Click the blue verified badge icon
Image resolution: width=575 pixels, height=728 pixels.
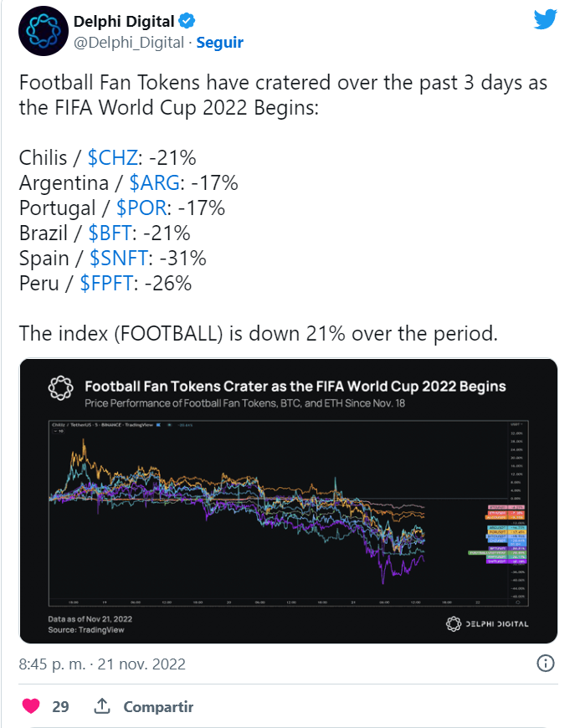coord(187,22)
